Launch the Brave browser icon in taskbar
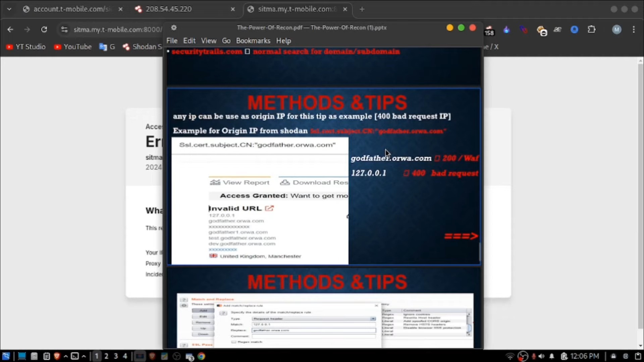 [x=57, y=356]
